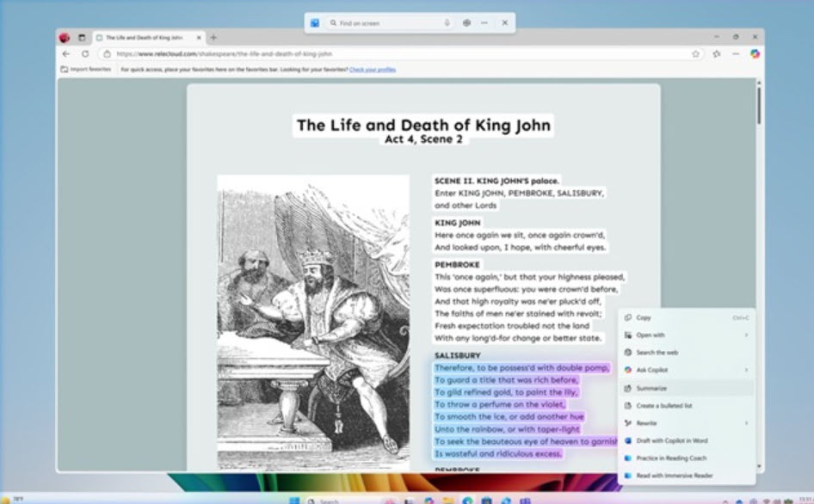Choose Copy in the context menu
Viewport: 814px width, 504px height.
687,317
